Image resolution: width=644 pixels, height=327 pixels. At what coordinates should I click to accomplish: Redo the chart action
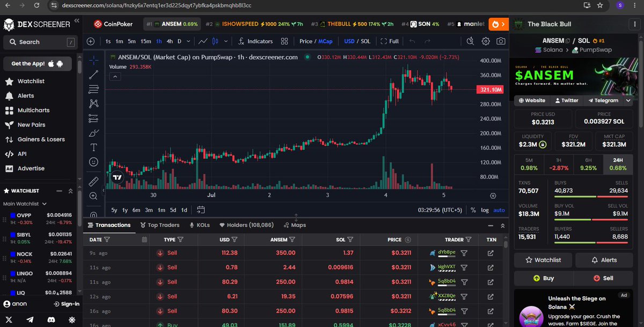(x=428, y=41)
